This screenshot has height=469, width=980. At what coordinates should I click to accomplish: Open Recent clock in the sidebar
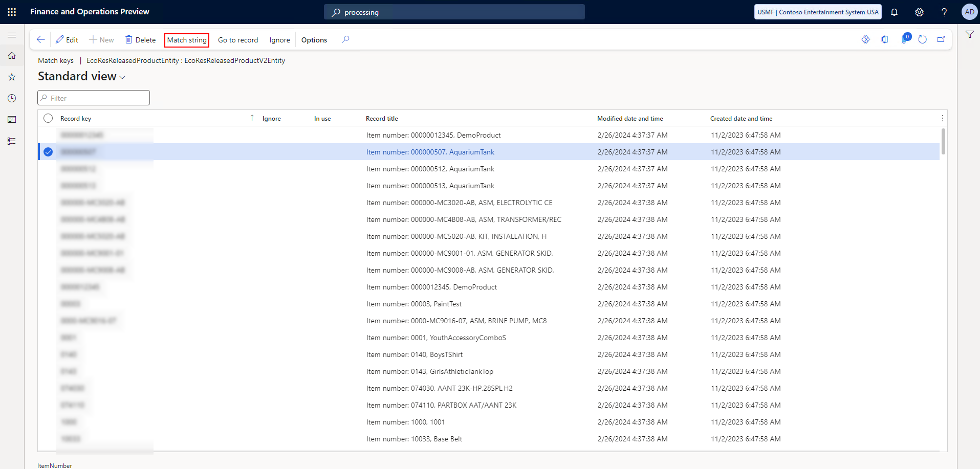click(x=12, y=98)
